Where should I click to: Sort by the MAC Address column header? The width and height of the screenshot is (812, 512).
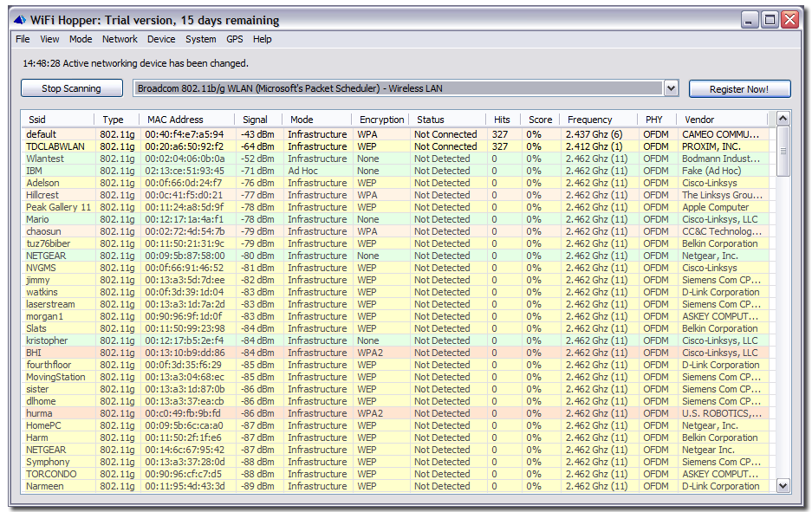pyautogui.click(x=187, y=120)
